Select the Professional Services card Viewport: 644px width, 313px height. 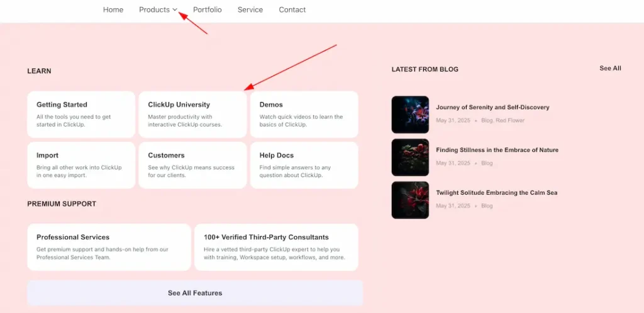pyautogui.click(x=109, y=247)
